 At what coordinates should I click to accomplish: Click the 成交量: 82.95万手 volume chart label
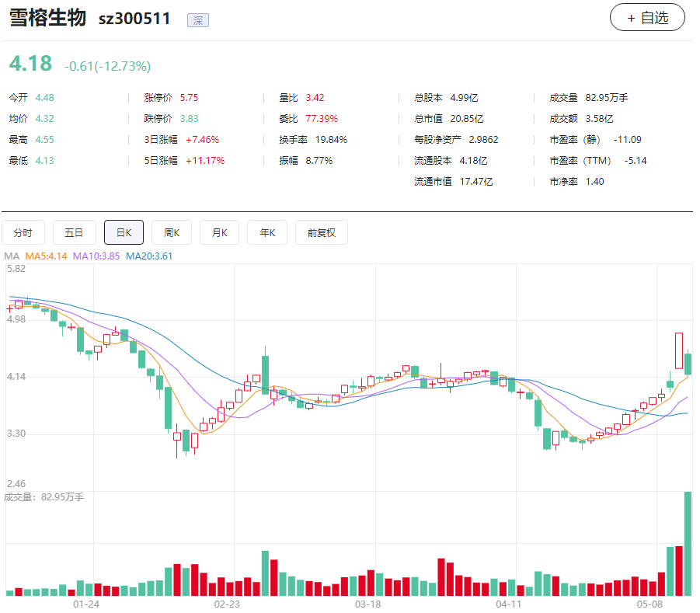click(44, 497)
